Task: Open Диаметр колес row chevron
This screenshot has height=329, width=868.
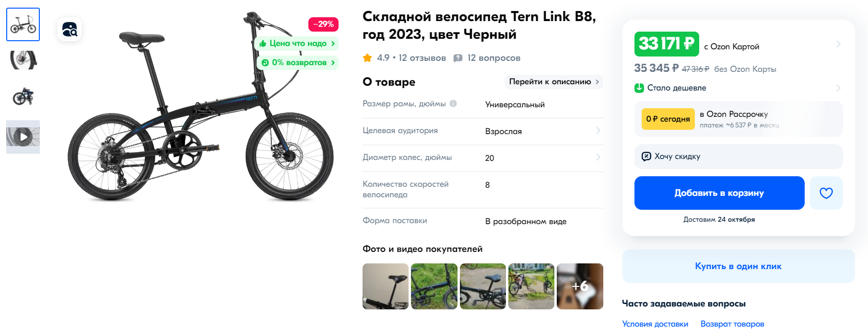Action: tap(598, 157)
